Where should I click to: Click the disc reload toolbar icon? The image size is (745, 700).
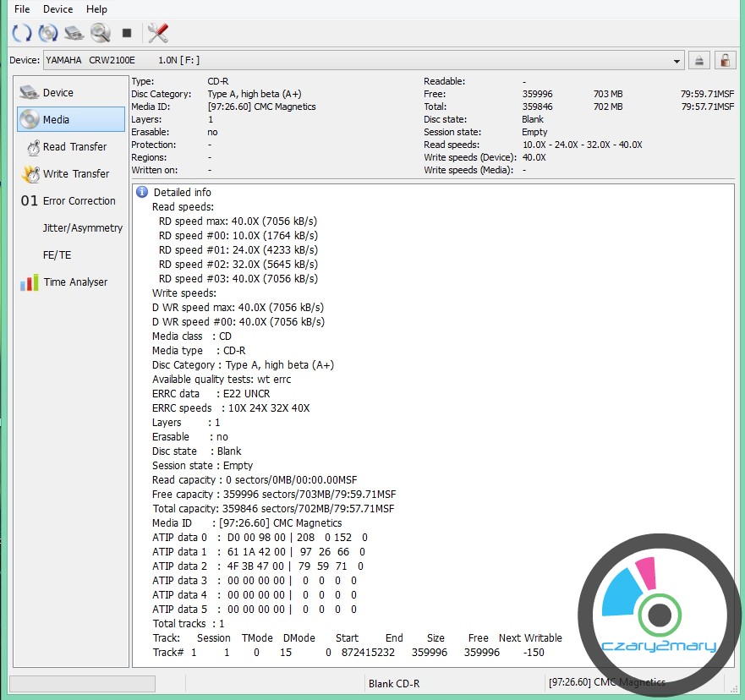pos(48,33)
